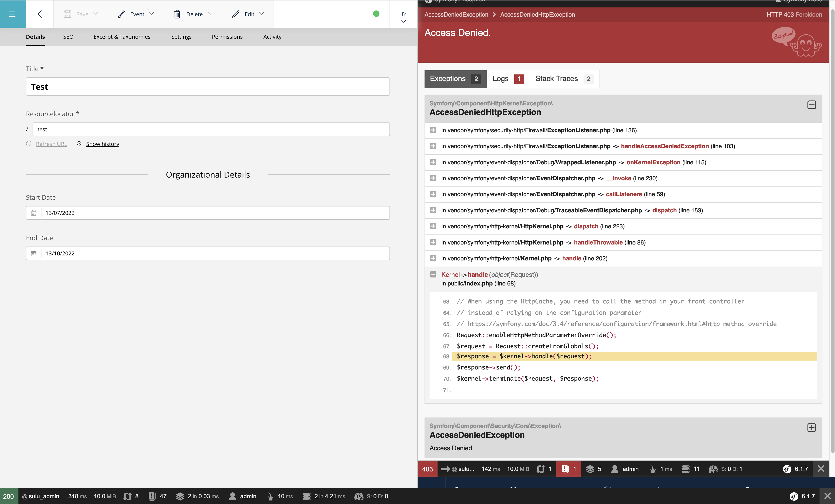The width and height of the screenshot is (835, 504).
Task: Open the logs panel showing 47 entries
Action: pos(157,496)
